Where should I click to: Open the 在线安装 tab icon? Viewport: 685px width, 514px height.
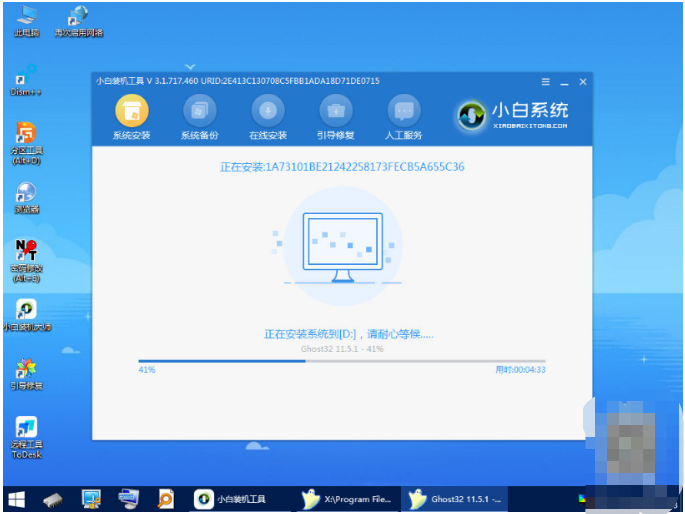click(x=268, y=111)
